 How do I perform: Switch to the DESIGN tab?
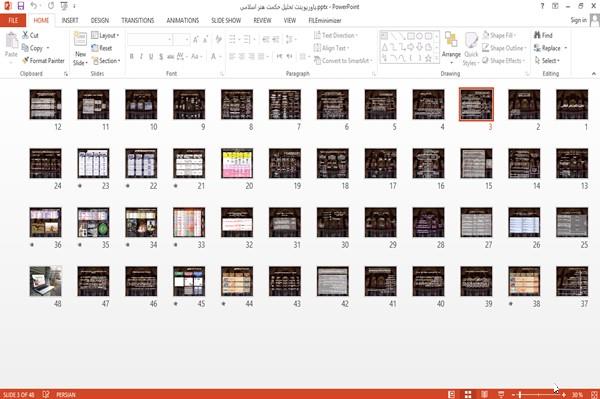[100, 20]
